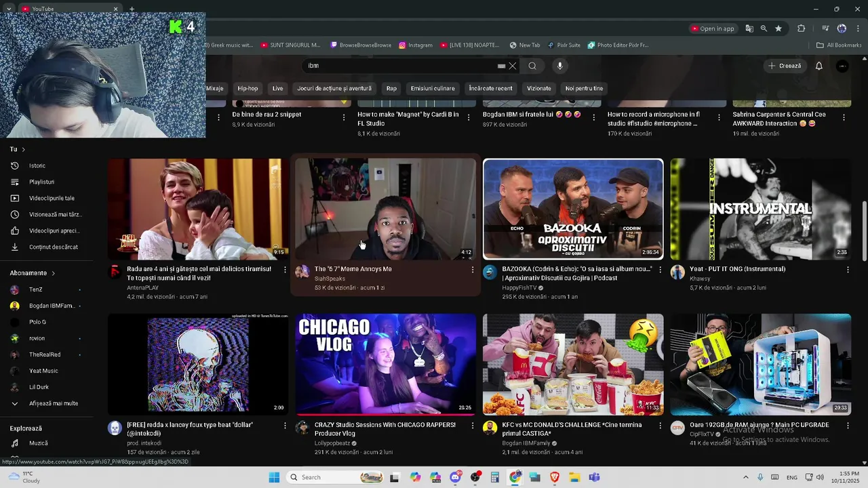The width and height of the screenshot is (868, 488).
Task: Start voice search with microphone icon
Action: [x=559, y=66]
